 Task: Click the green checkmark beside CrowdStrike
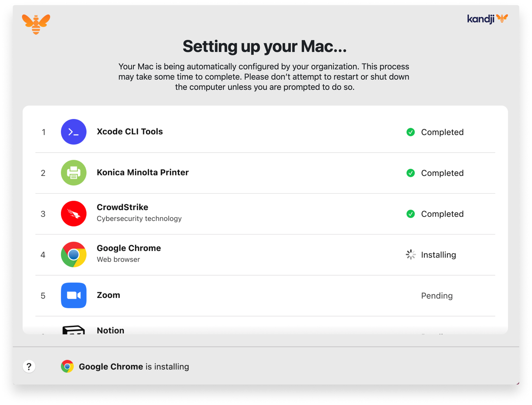coord(411,214)
